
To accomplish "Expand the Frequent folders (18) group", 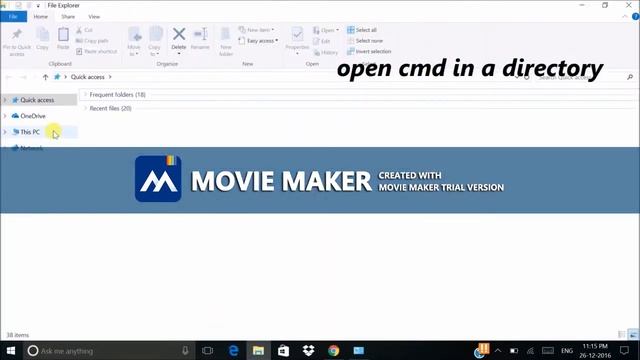I will click(85, 94).
